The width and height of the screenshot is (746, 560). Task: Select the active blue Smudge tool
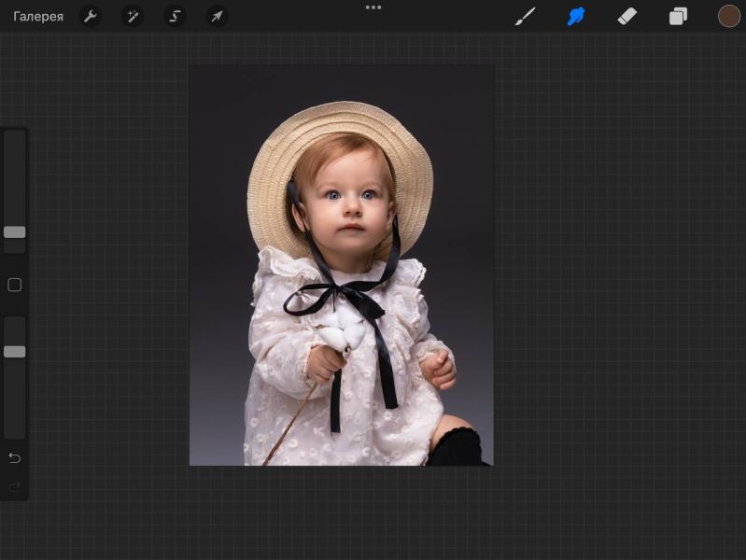(x=576, y=17)
